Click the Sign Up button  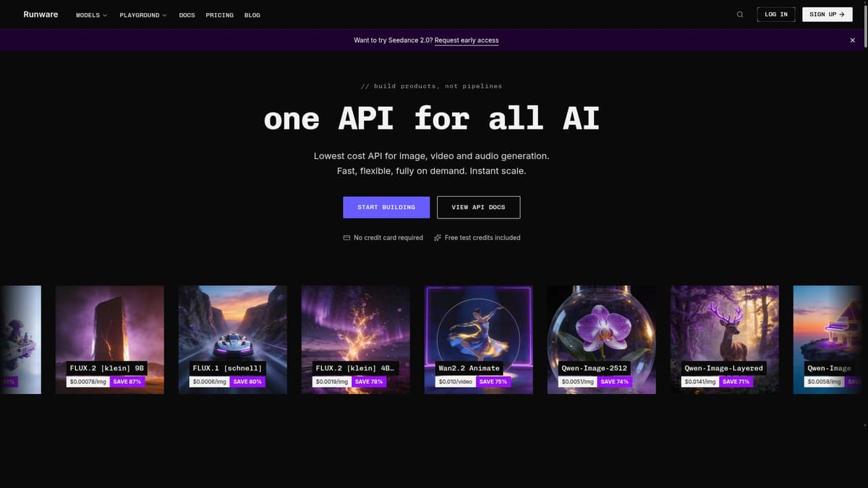[827, 14]
